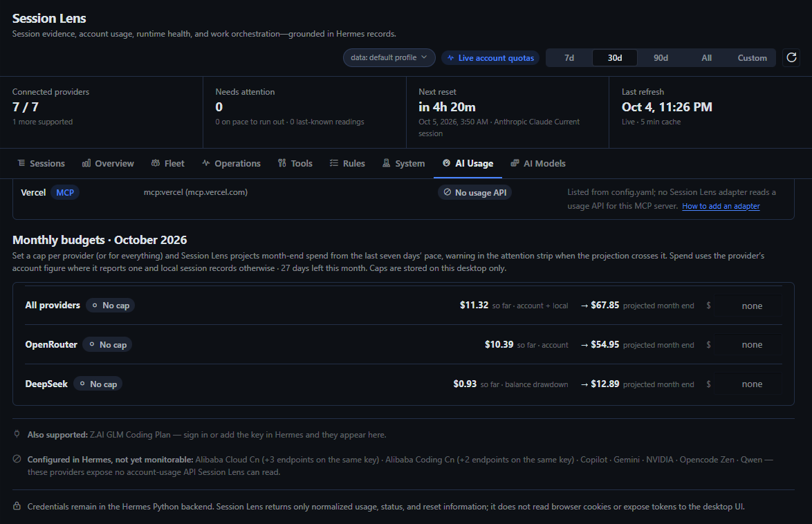Select the 90d time range
Image resolution: width=812 pixels, height=524 pixels.
tap(661, 58)
